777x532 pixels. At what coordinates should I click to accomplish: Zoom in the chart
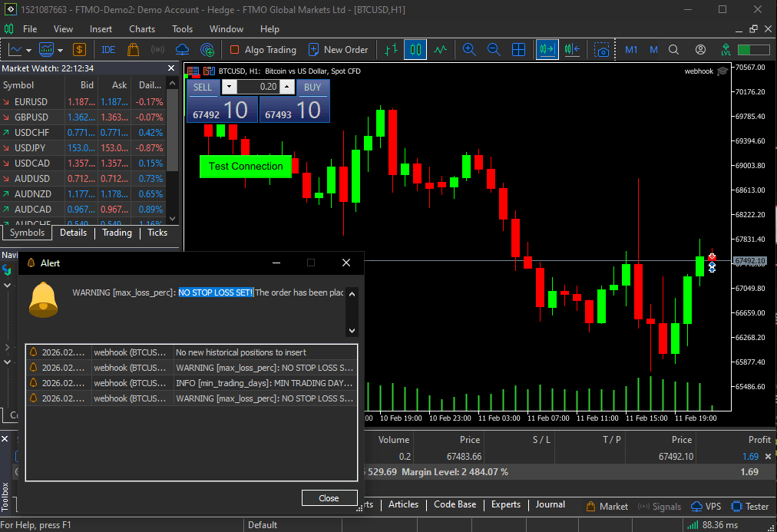(x=469, y=50)
